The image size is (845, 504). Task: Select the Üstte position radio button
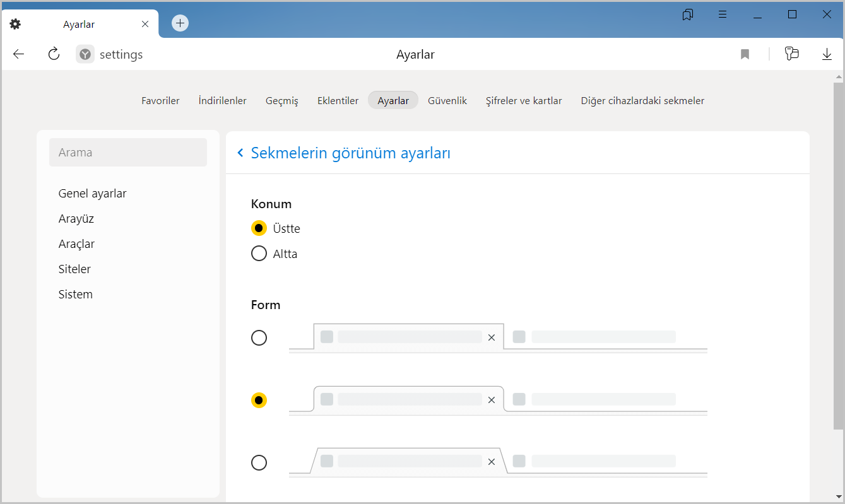click(x=259, y=228)
